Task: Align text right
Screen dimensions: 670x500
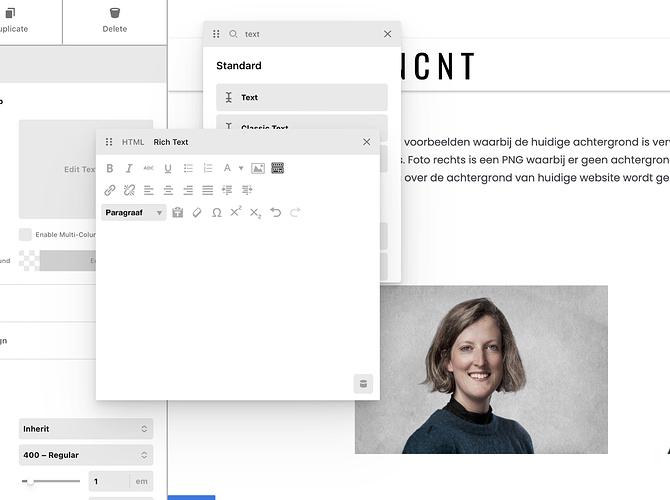Action: pyautogui.click(x=188, y=190)
